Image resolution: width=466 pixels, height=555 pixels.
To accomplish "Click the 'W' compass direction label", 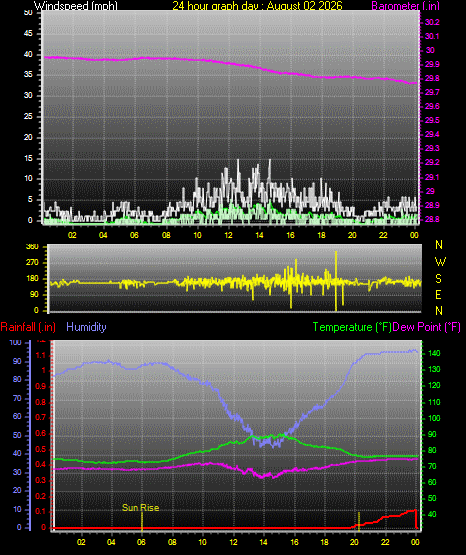I will pyautogui.click(x=440, y=262).
